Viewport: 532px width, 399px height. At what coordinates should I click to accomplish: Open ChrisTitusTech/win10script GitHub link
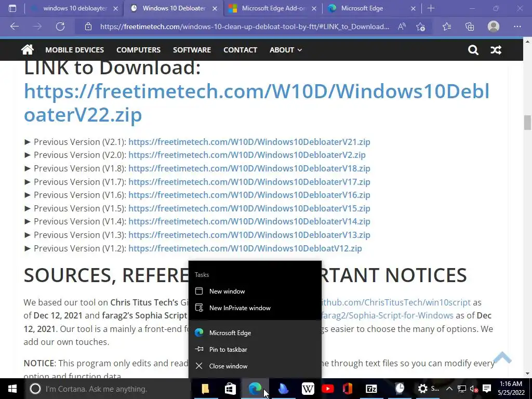396,302
